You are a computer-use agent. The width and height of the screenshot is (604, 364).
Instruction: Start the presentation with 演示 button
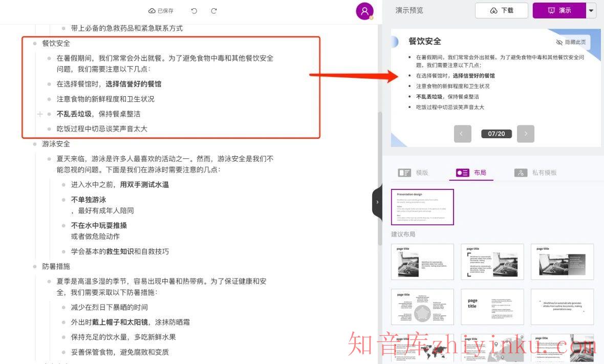(x=559, y=10)
